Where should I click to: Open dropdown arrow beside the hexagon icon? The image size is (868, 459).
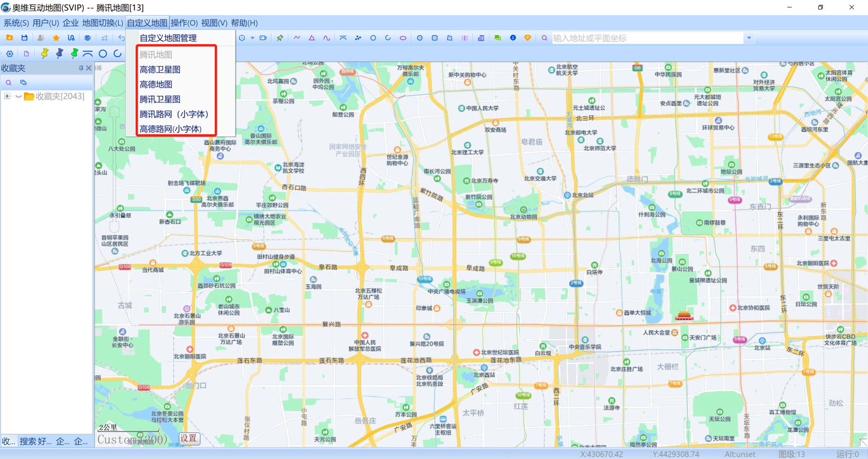pos(252,38)
